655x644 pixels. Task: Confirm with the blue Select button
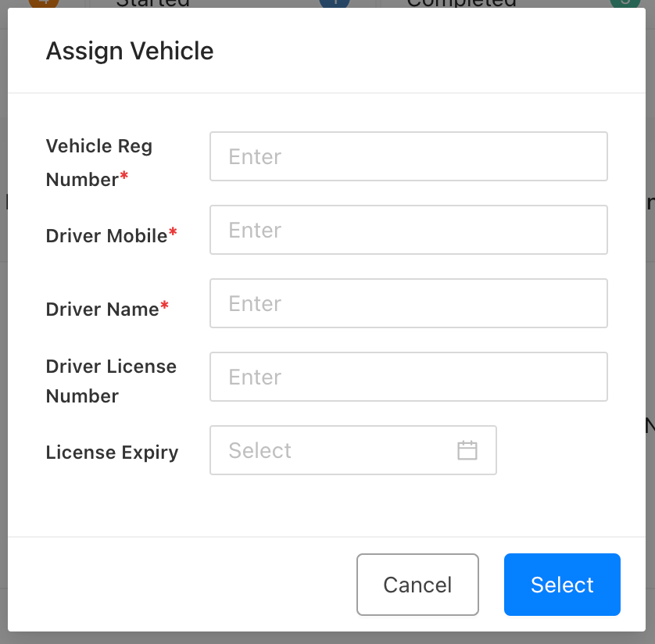click(x=562, y=585)
